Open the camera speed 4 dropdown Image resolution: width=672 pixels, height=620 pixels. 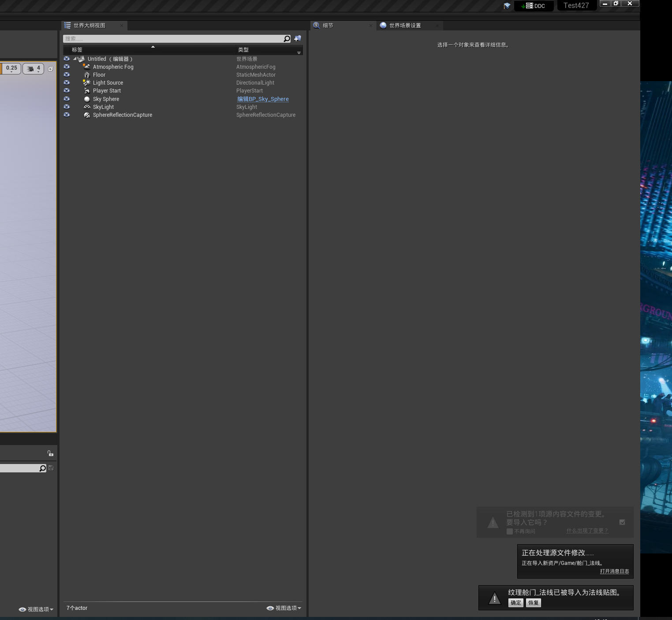point(33,69)
